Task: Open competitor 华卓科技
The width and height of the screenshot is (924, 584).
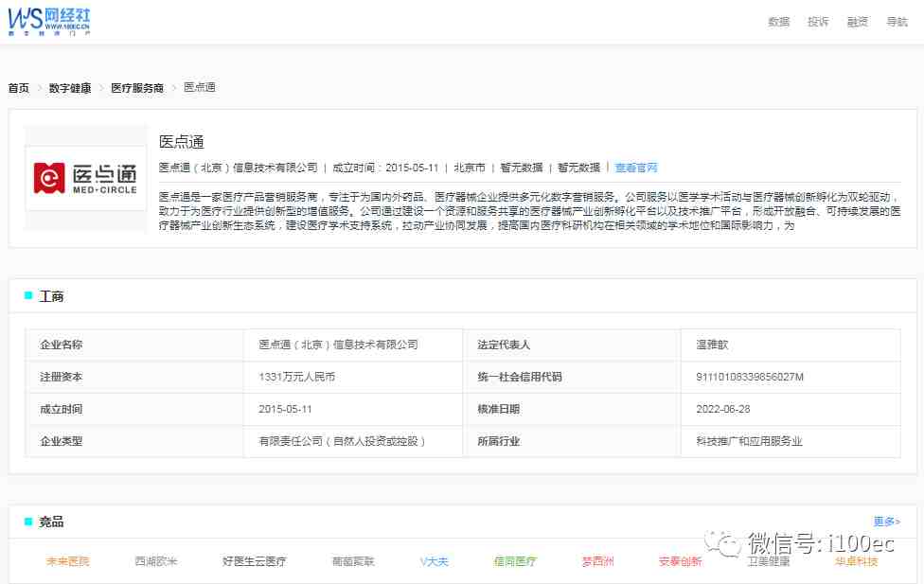Action: [856, 561]
